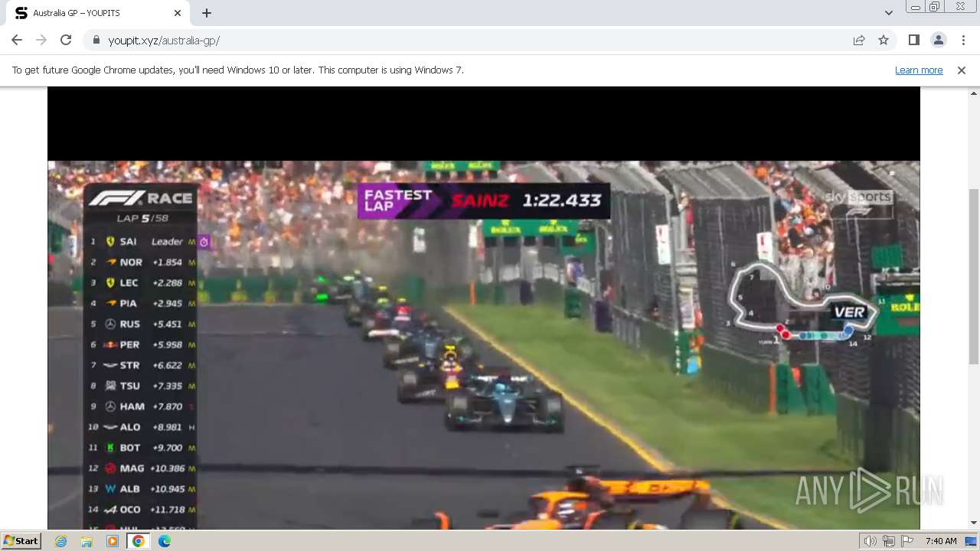The height and width of the screenshot is (551, 980).
Task: Open the Chrome profile menu
Action: 939,40
